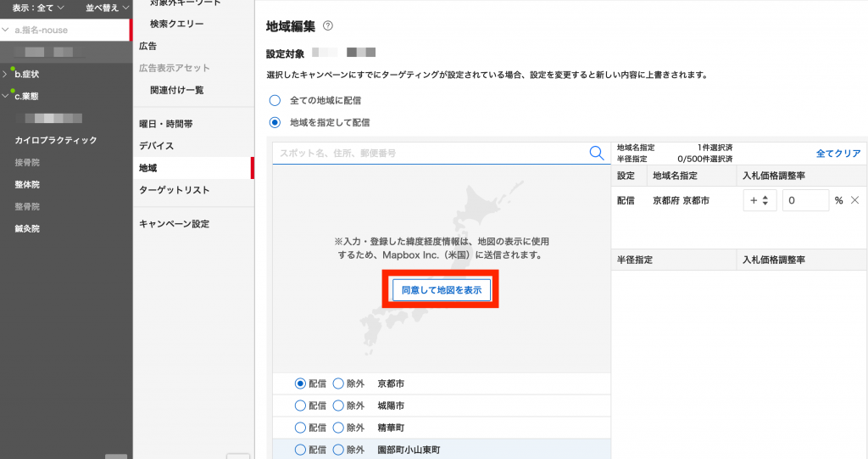
Task: Open 曜日・時間帯 menu item
Action: click(x=165, y=124)
